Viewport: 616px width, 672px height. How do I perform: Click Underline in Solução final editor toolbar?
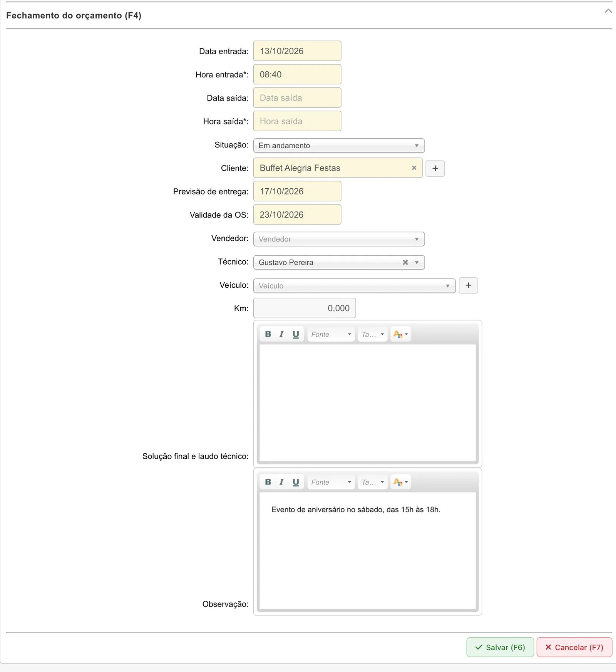pos(296,334)
